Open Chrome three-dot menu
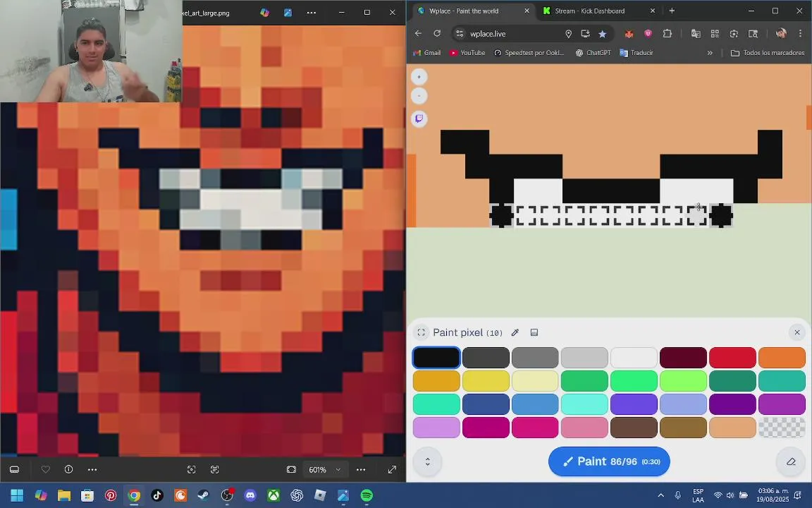 click(x=800, y=34)
